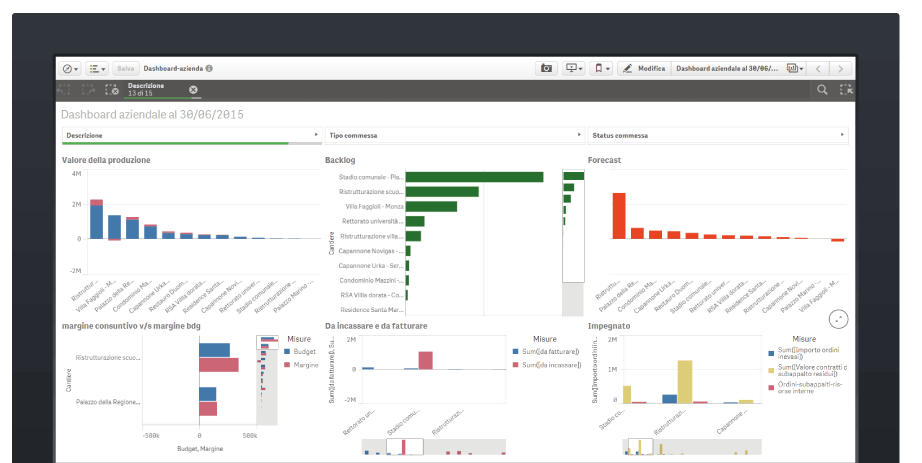Open the compass navigation menu

click(x=69, y=69)
